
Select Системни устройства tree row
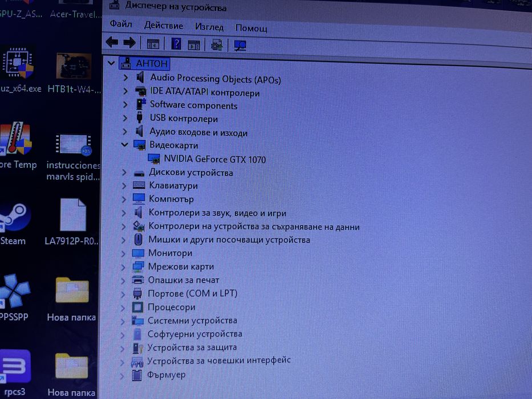[192, 320]
